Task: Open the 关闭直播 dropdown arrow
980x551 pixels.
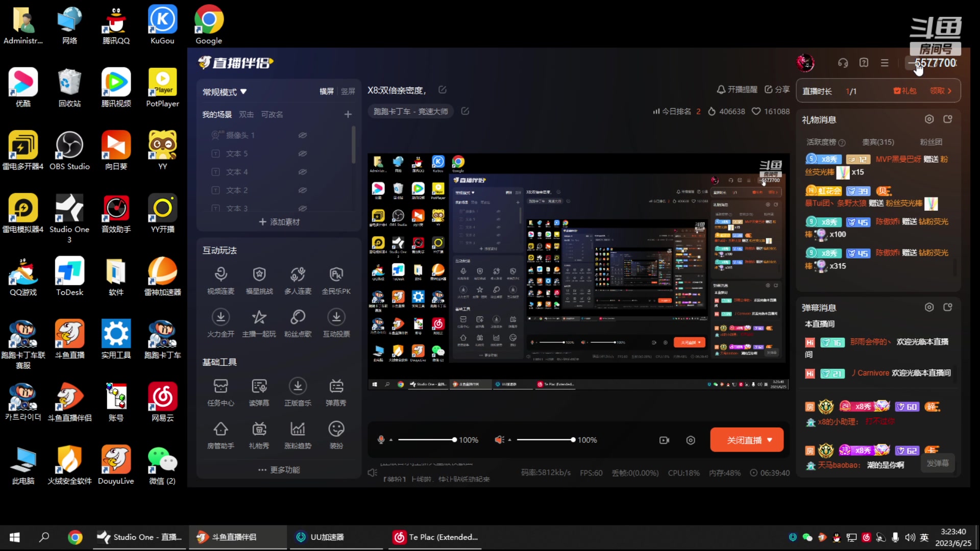Action: [770, 440]
